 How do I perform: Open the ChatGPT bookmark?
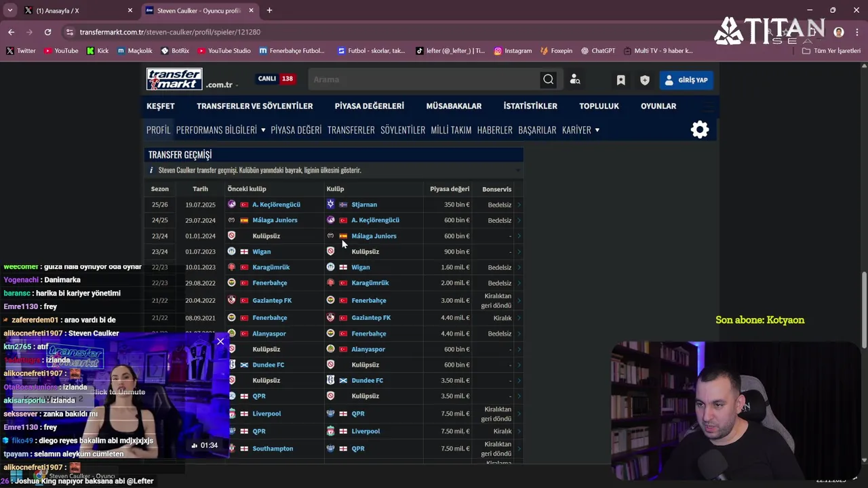tap(597, 50)
